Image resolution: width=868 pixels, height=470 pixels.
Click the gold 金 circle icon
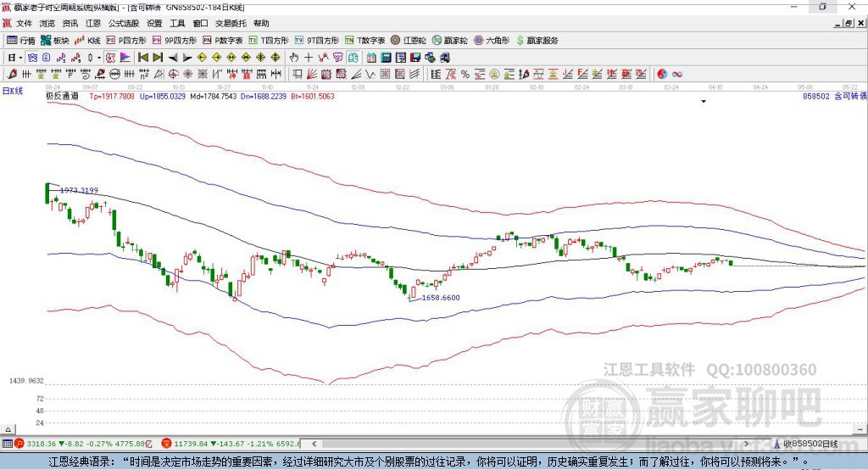pyautogui.click(x=494, y=75)
